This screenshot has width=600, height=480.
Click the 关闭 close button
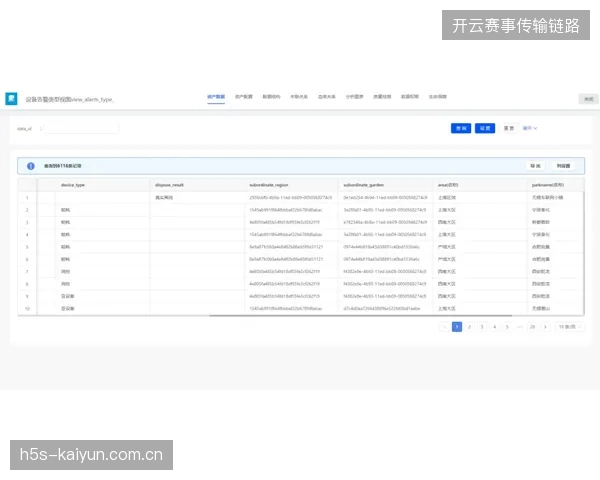pos(589,99)
